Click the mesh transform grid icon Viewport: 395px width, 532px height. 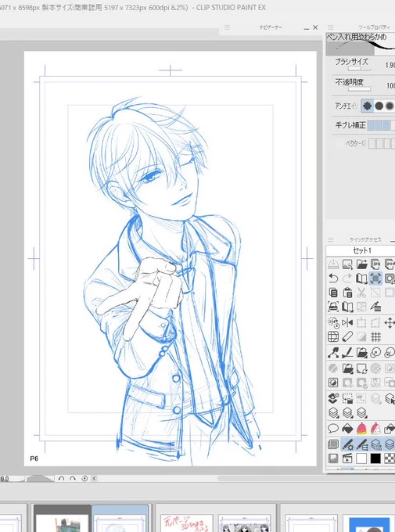[333, 337]
